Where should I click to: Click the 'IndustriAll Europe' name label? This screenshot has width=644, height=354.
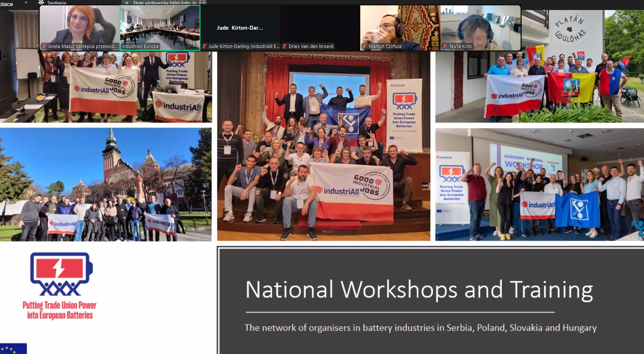click(140, 46)
